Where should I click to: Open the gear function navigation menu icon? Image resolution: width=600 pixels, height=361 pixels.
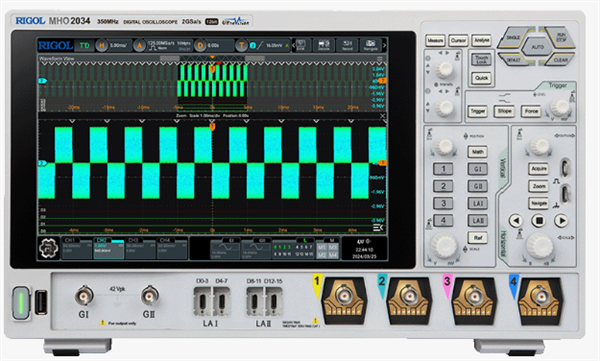[x=49, y=248]
